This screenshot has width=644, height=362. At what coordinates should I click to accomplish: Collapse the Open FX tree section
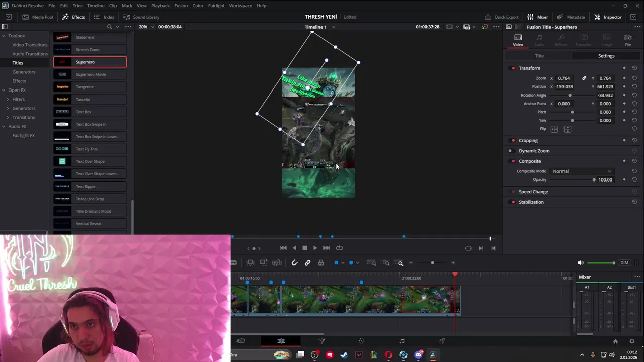4,90
